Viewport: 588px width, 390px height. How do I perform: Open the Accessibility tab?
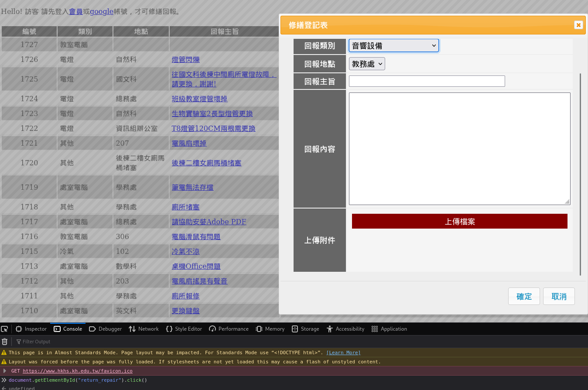(x=345, y=329)
